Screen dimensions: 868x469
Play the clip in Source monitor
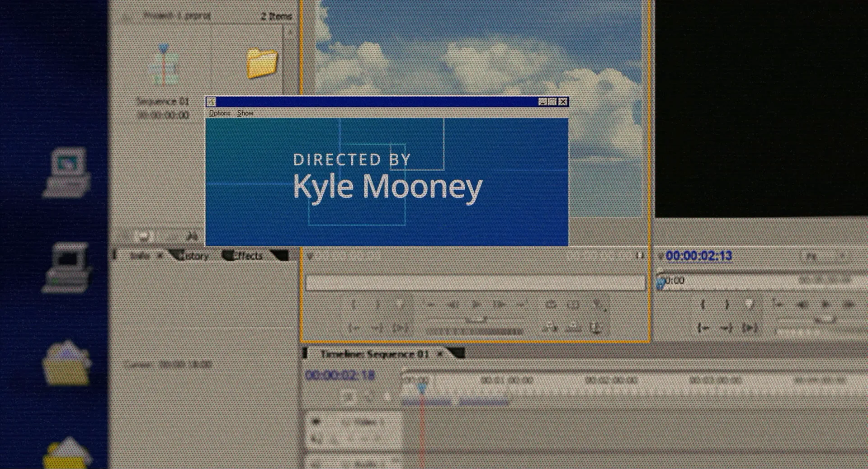coord(476,305)
